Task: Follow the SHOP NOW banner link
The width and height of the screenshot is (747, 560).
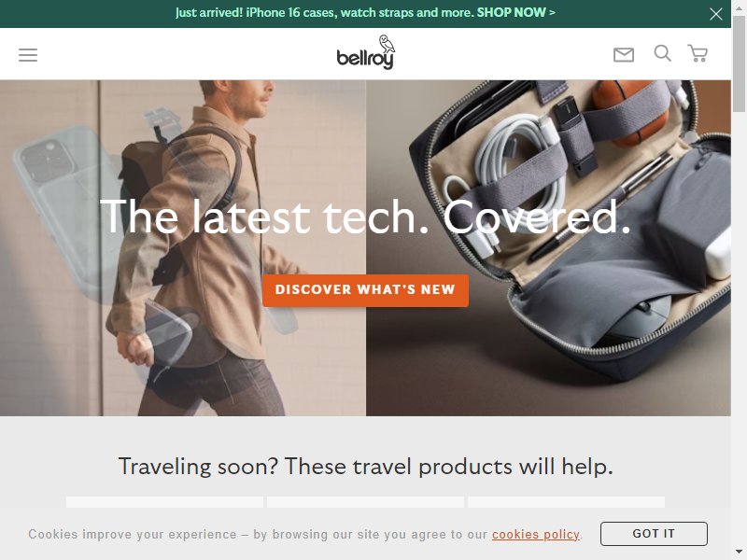Action: (x=515, y=12)
